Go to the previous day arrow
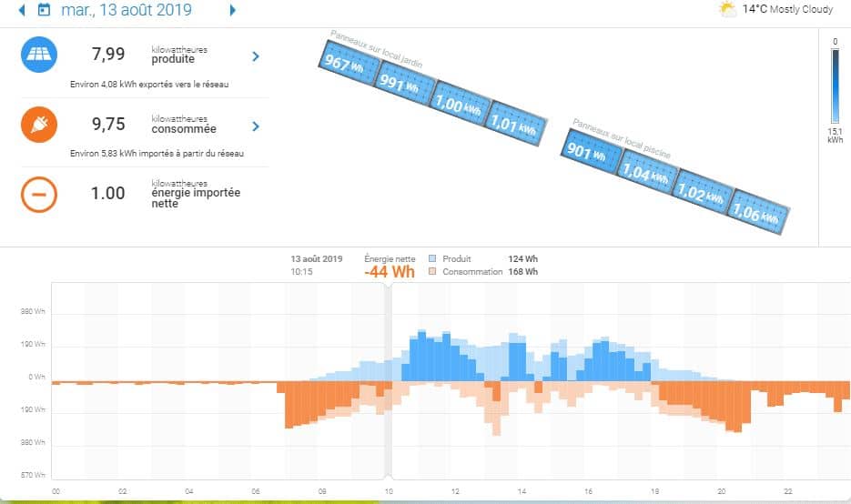The width and height of the screenshot is (851, 504). [22, 11]
